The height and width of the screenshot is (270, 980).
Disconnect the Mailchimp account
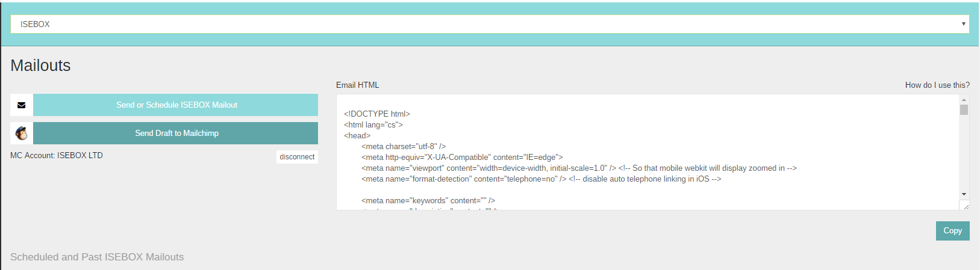pos(297,157)
